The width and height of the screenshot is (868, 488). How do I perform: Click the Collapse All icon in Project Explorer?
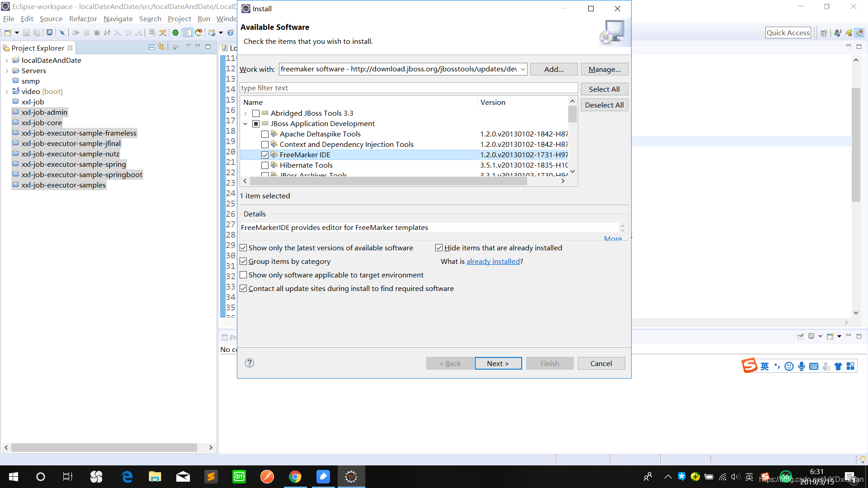pyautogui.click(x=151, y=47)
